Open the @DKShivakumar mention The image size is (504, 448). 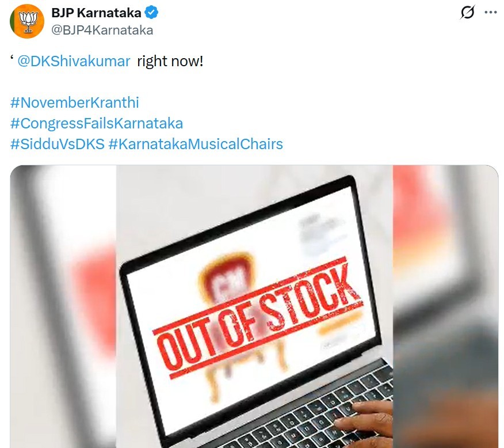pyautogui.click(x=74, y=61)
